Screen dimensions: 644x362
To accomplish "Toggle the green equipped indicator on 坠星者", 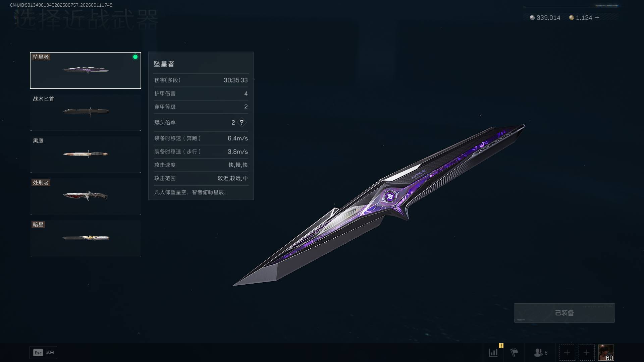I will click(x=135, y=57).
